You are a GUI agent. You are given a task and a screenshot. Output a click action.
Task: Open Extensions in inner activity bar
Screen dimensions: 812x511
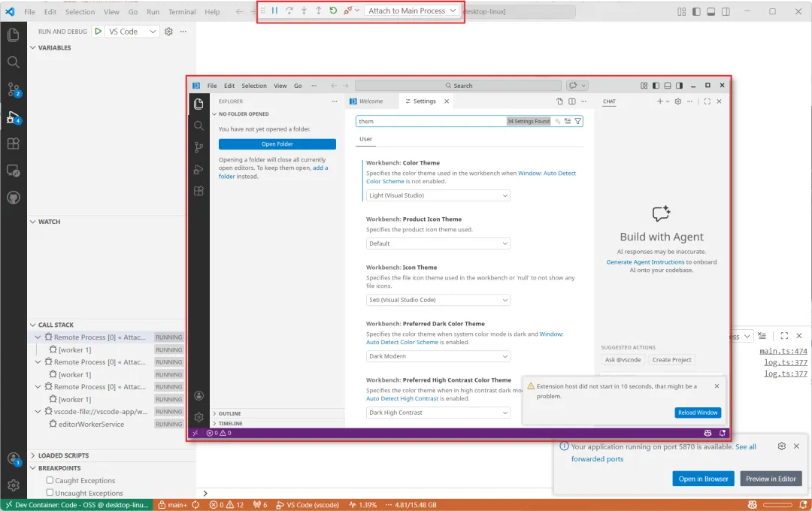click(198, 191)
